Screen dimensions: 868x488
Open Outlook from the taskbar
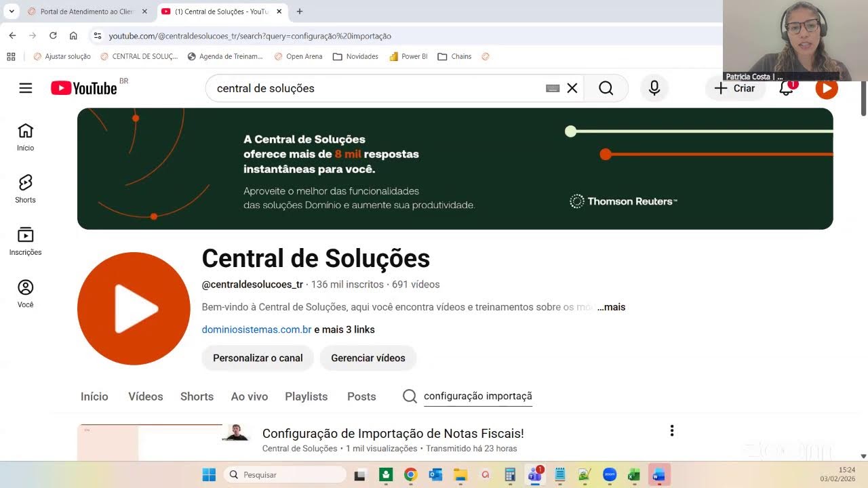point(435,474)
